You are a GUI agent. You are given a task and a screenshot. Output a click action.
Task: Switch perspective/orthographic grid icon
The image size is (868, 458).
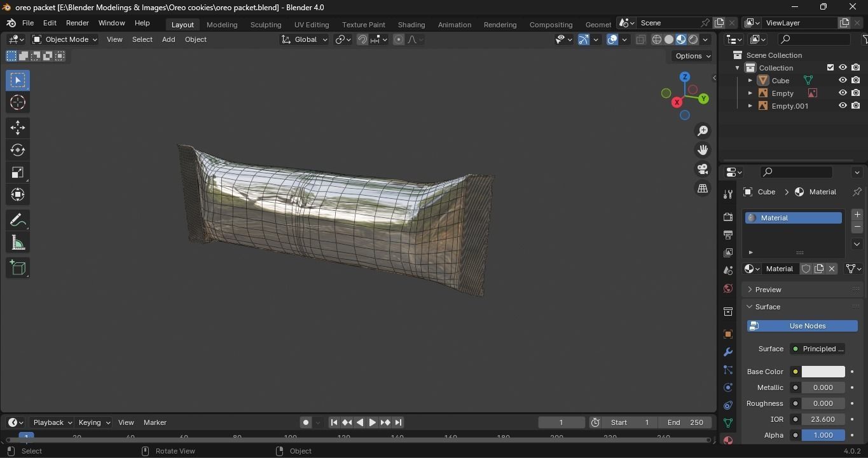pyautogui.click(x=703, y=189)
